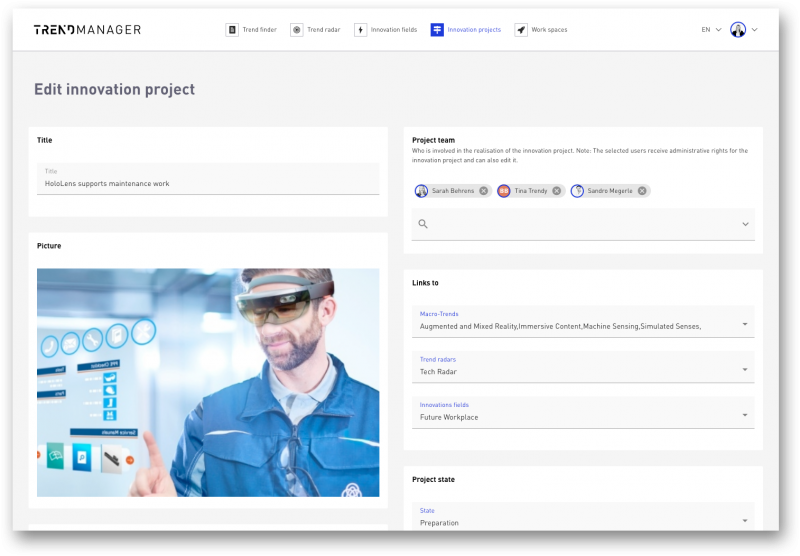Go to Innovation projects
This screenshot has height=556, width=800.
pyautogui.click(x=466, y=30)
